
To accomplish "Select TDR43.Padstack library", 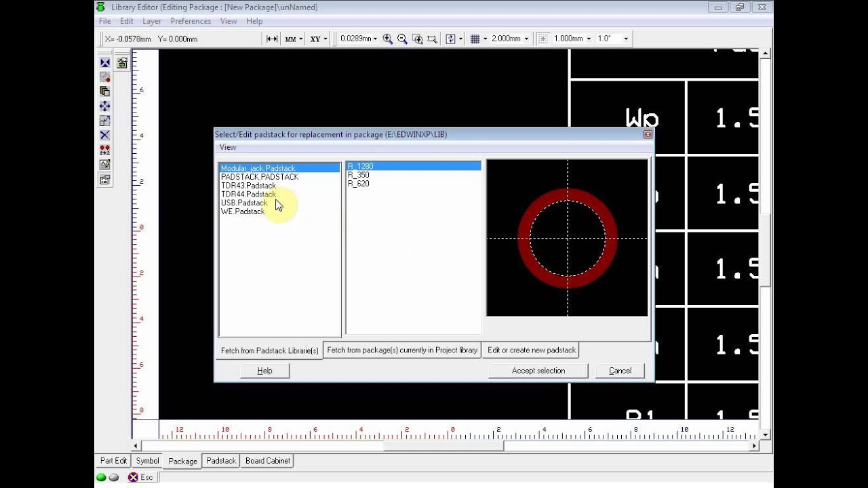I will tap(279, 186).
